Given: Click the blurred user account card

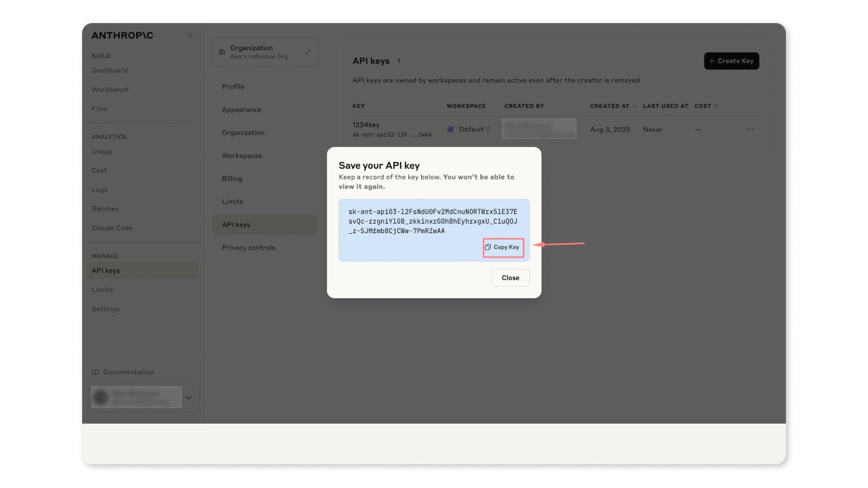Looking at the screenshot, I should click(x=136, y=397).
